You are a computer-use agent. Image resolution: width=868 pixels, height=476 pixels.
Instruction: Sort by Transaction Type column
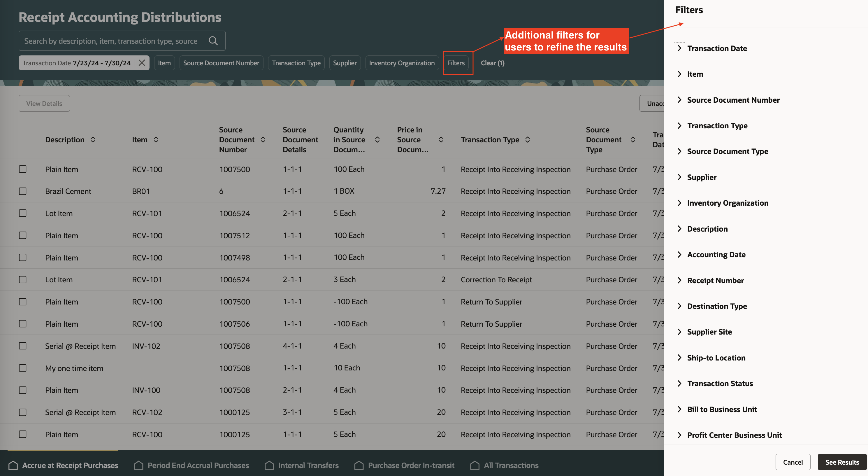coord(528,140)
